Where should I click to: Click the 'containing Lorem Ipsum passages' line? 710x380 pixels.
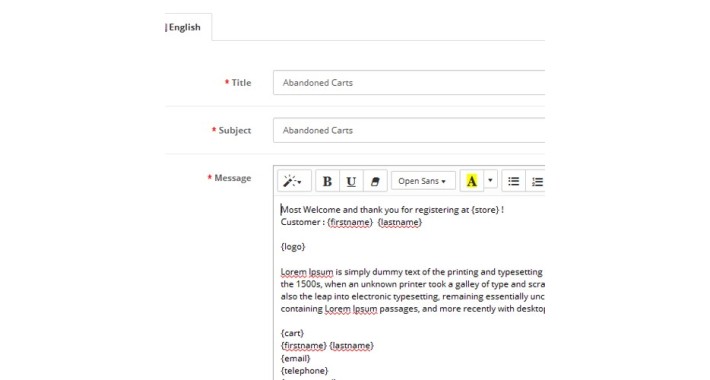[x=413, y=308]
